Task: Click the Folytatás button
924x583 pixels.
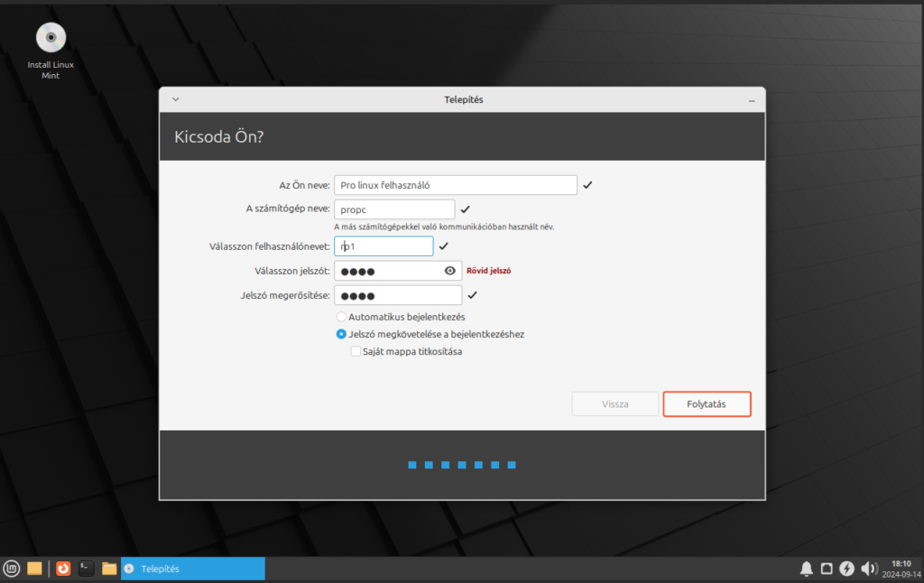Action: point(707,403)
